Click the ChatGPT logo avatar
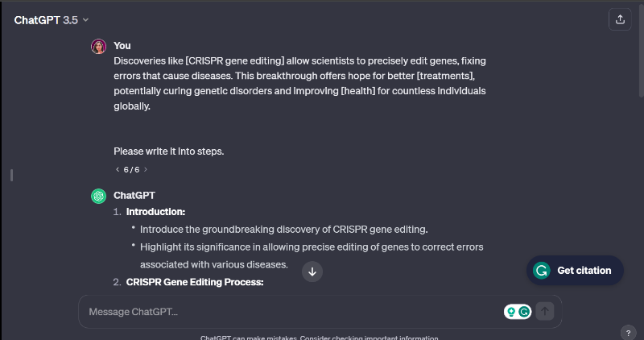This screenshot has width=644, height=340. [98, 196]
